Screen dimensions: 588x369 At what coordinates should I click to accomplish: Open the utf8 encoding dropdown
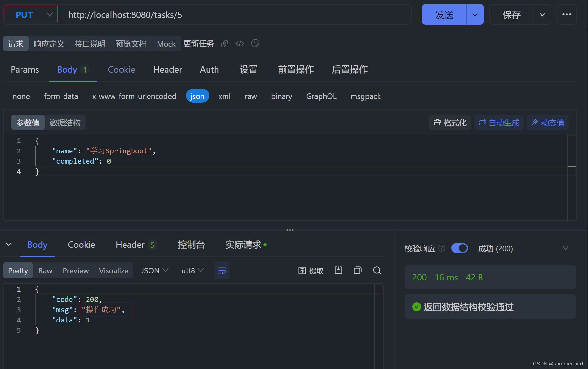[192, 270]
